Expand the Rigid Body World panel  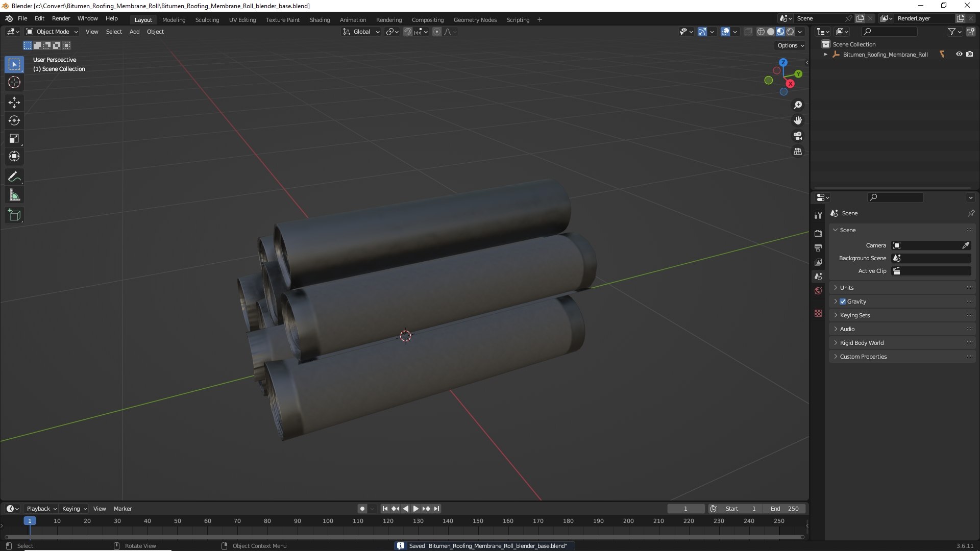pyautogui.click(x=902, y=343)
